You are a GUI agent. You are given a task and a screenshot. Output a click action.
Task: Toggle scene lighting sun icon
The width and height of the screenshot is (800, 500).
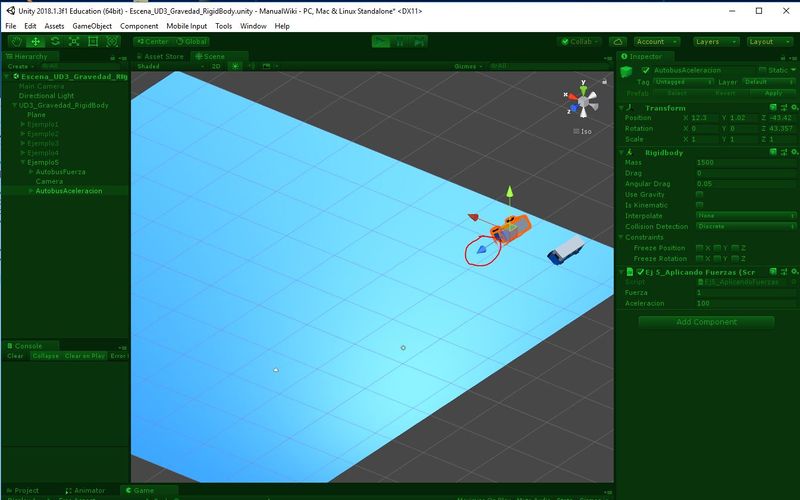[x=235, y=66]
